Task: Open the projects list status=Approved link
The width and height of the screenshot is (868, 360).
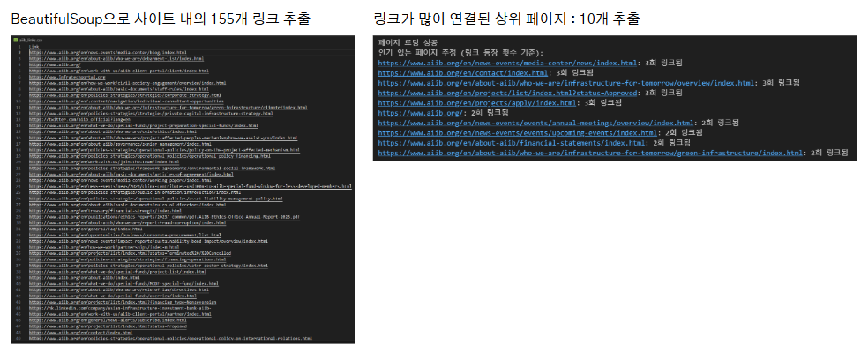Action: [509, 93]
